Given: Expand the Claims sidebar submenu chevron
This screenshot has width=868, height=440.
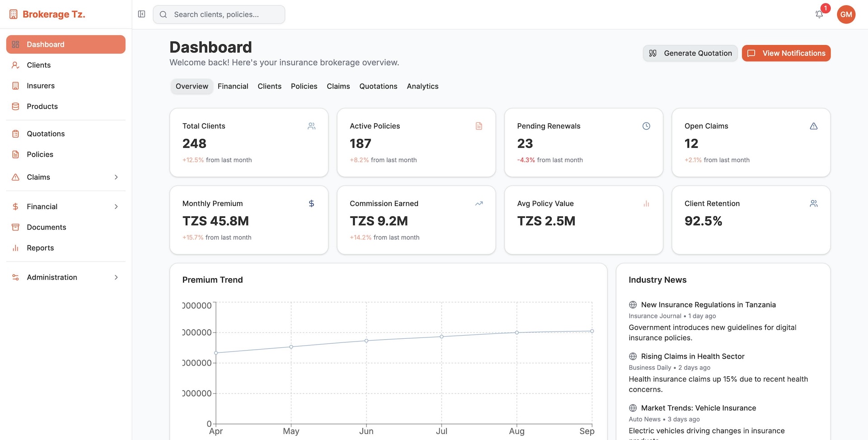Looking at the screenshot, I should [x=116, y=177].
